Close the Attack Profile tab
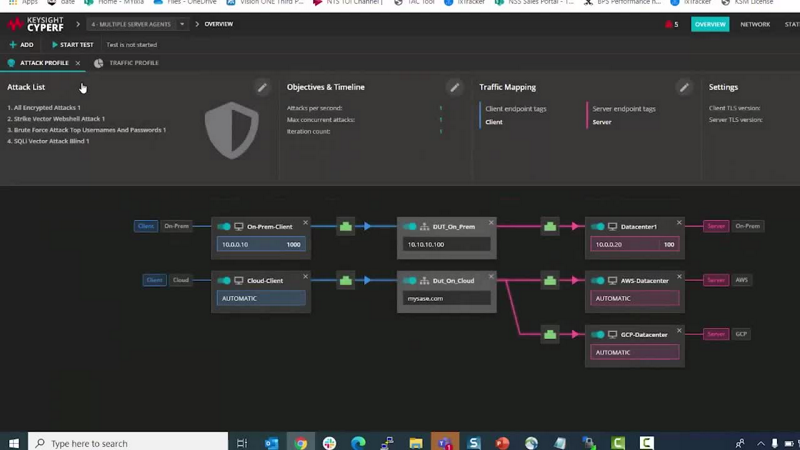This screenshot has height=450, width=800. point(78,63)
